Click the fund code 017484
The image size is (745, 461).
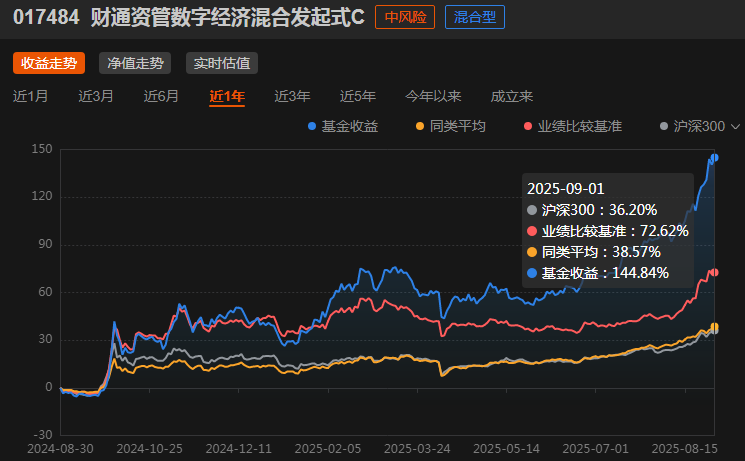[x=46, y=17]
